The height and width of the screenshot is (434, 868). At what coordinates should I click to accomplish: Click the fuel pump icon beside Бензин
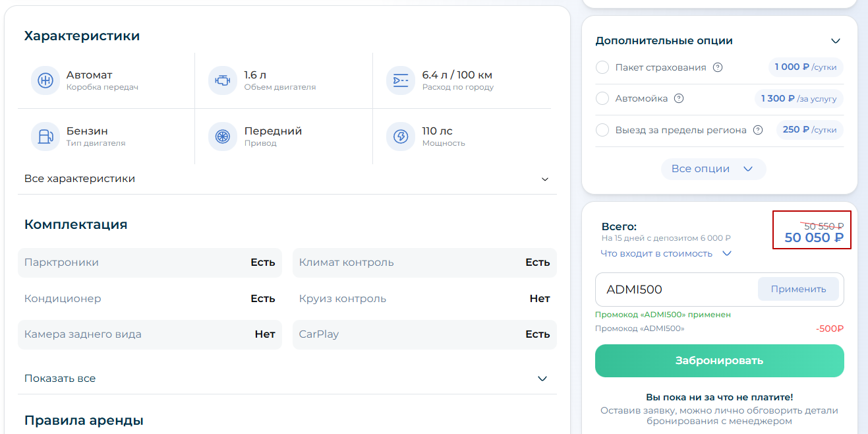click(45, 137)
